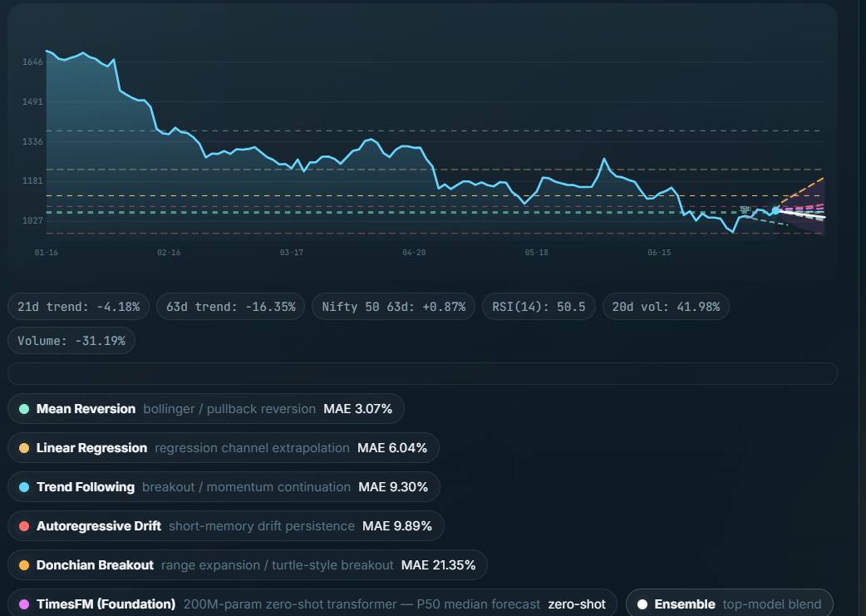Viewport: 866px width, 616px height.
Task: Click 'breakout / momentum continuation' description
Action: (246, 487)
